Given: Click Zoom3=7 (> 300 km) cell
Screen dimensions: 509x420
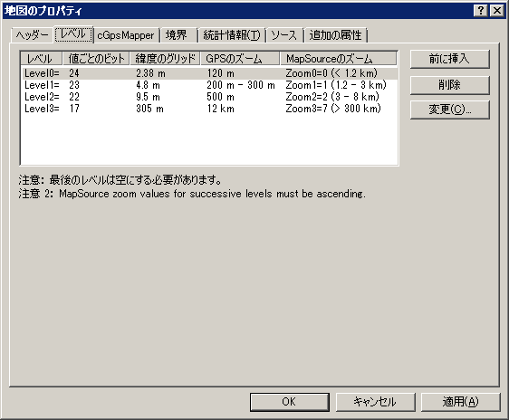Looking at the screenshot, I should coord(333,109).
